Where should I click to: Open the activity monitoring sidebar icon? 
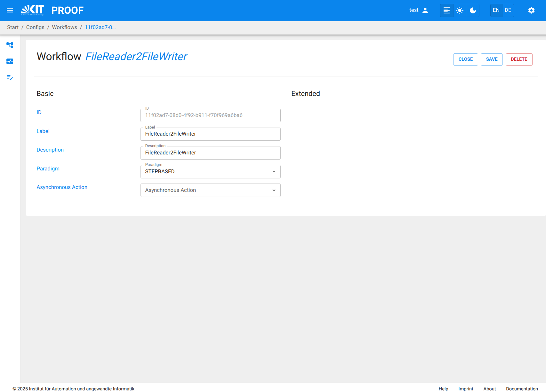click(x=10, y=61)
